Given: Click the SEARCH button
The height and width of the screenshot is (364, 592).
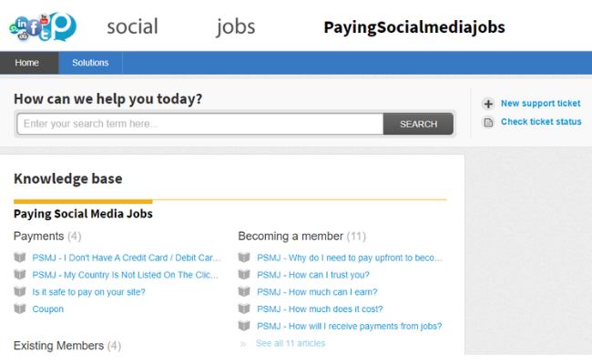Looking at the screenshot, I should [x=418, y=124].
